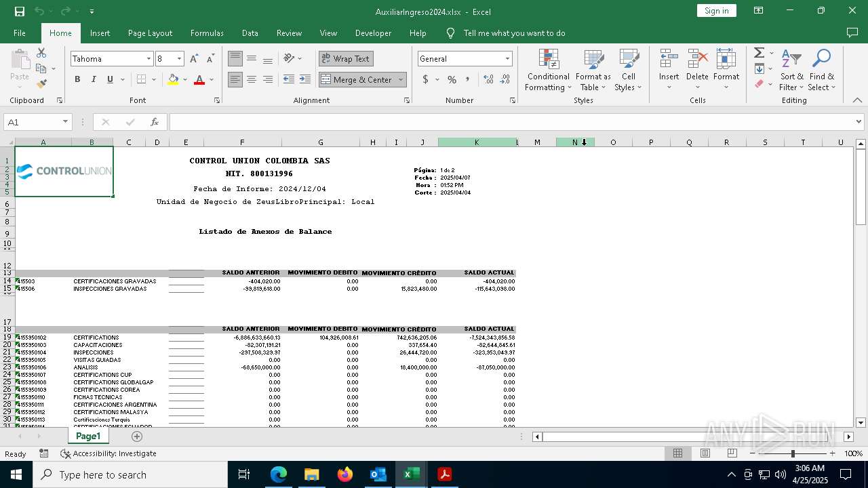Screen dimensions: 868x488
Task: Toggle Bold formatting
Action: pos(77,79)
